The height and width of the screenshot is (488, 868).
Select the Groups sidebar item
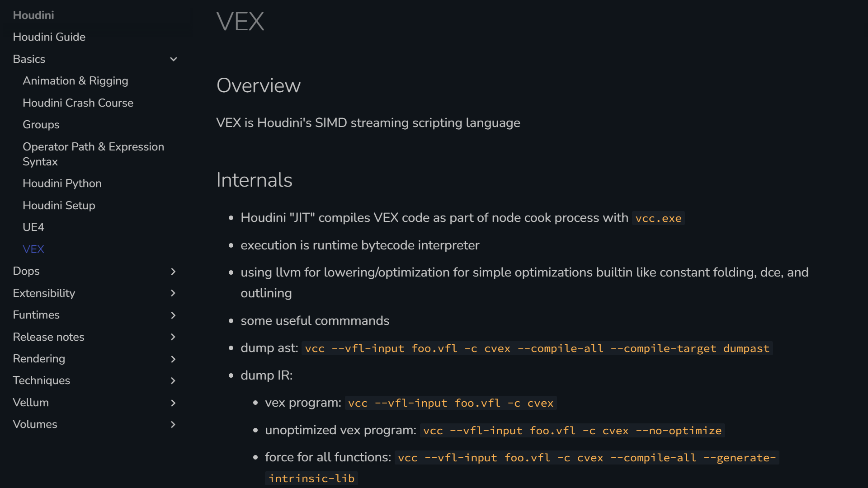(41, 125)
